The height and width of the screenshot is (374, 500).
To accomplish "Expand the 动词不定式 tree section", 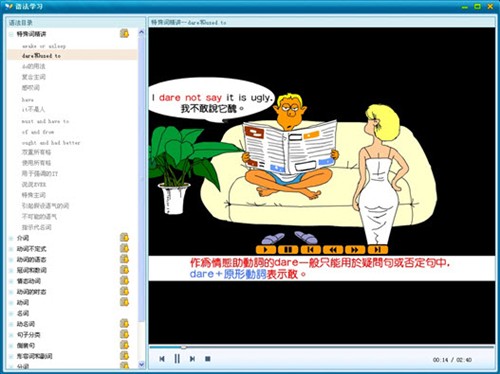I will (x=11, y=249).
